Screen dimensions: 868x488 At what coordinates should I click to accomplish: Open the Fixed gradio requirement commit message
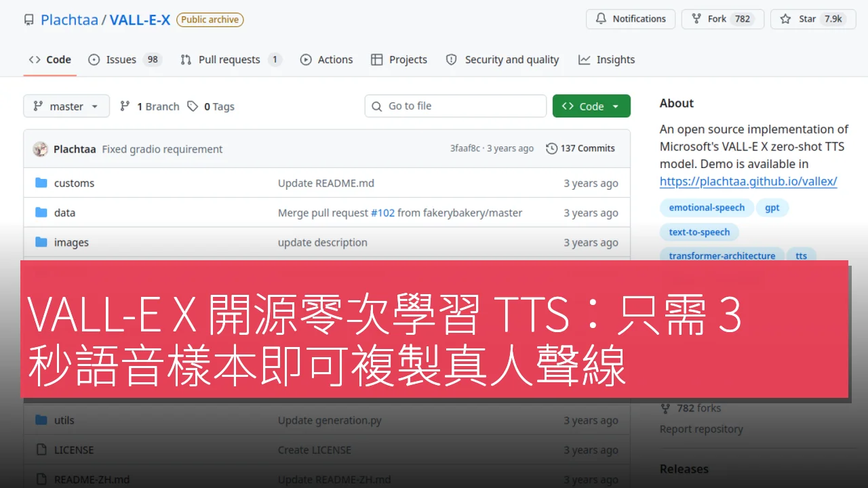click(x=162, y=149)
